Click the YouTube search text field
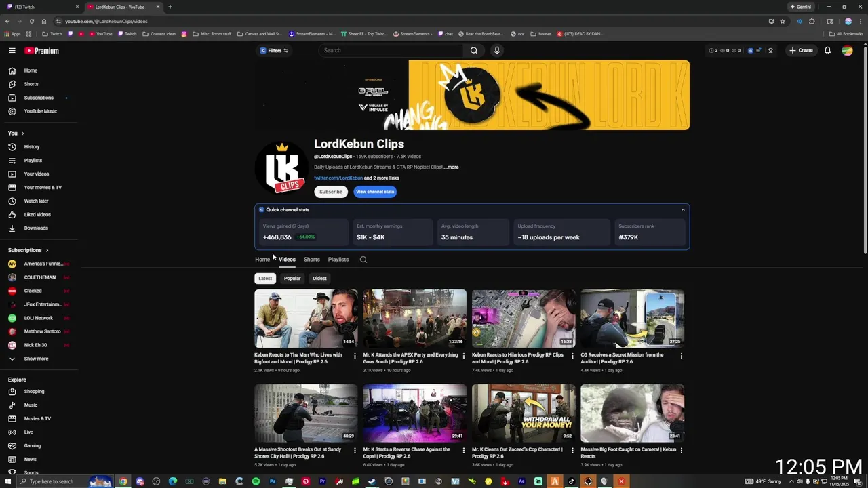 click(x=392, y=50)
